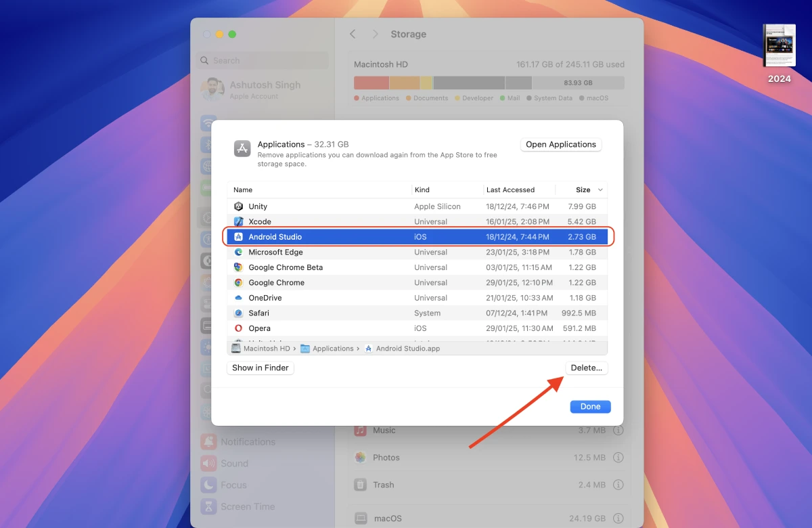Image resolution: width=812 pixels, height=528 pixels.
Task: Click the 992.5 MB size value
Action: 579,313
